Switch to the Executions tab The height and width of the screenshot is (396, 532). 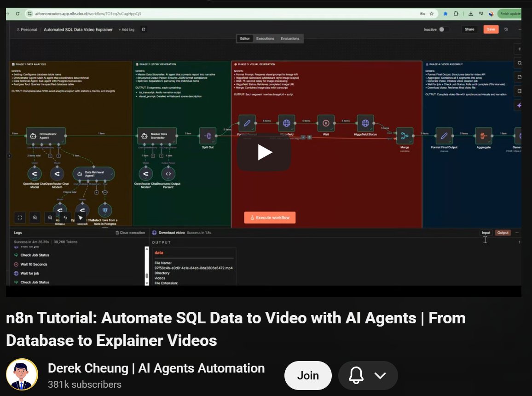click(x=265, y=39)
